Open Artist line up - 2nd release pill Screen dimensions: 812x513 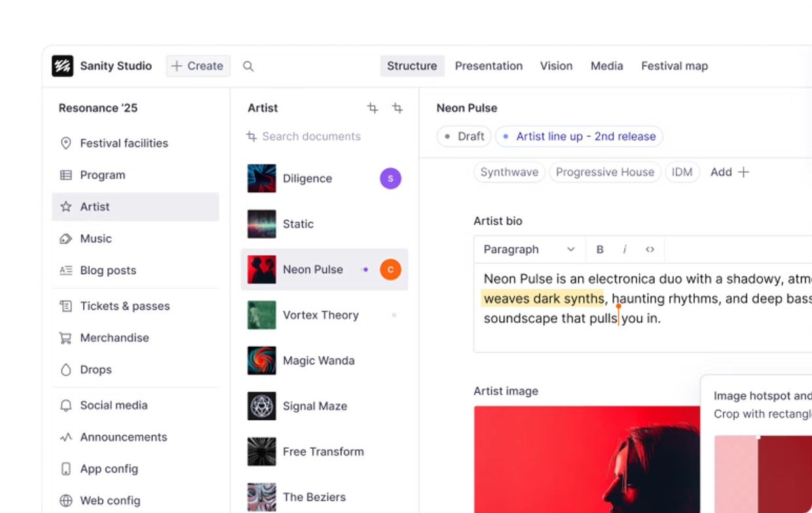pos(580,136)
